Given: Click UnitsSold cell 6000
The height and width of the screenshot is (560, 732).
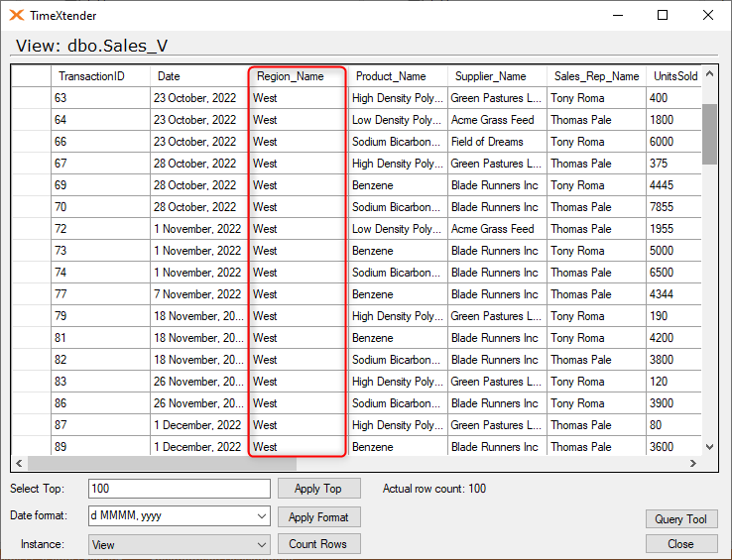Looking at the screenshot, I should point(673,142).
